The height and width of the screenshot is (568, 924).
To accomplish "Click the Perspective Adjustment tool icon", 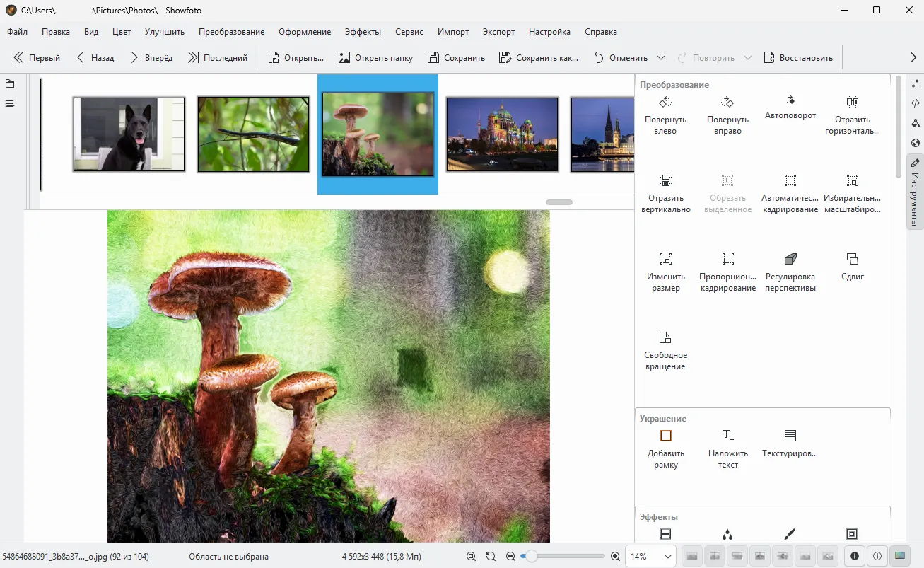I will (x=790, y=260).
